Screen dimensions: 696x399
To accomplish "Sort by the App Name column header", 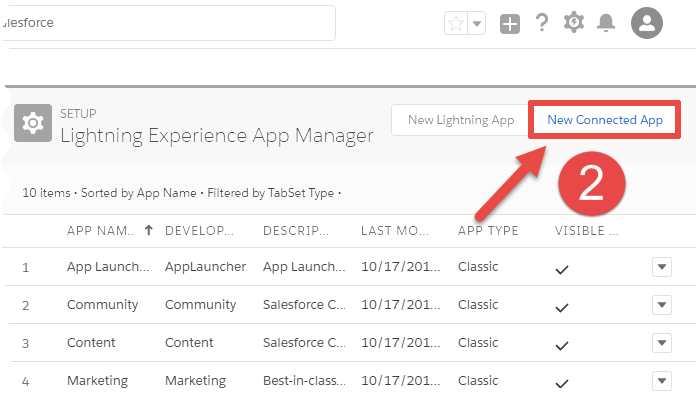I will [x=100, y=231].
